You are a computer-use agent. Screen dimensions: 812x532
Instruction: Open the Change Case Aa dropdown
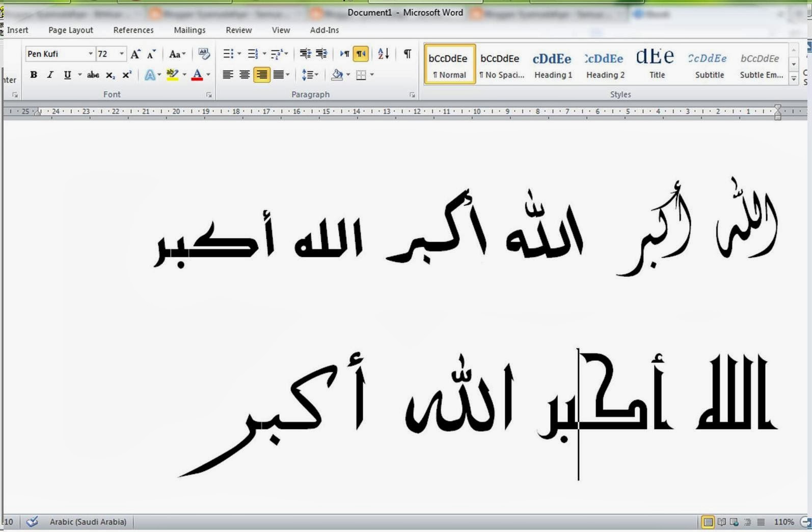177,54
